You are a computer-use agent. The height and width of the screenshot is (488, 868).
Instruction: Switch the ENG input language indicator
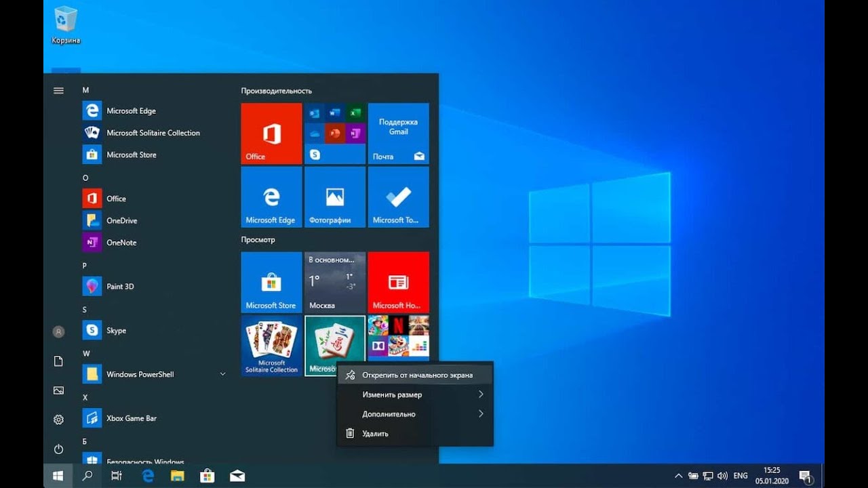(x=741, y=476)
